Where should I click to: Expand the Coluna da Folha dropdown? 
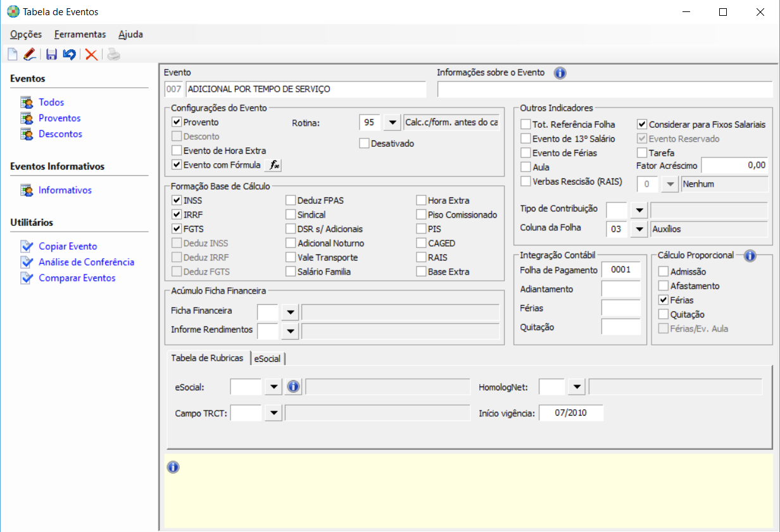point(639,229)
